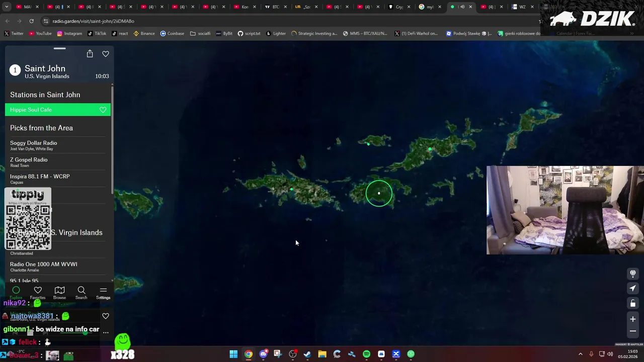Zoom out on the map
Viewport: 644px width, 362px height.
click(x=633, y=331)
